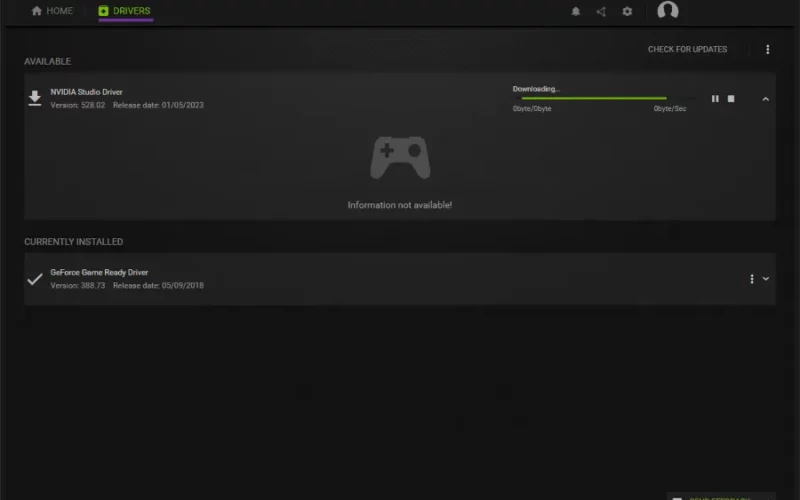Click the download progress bar
The width and height of the screenshot is (800, 500).
tap(604, 98)
